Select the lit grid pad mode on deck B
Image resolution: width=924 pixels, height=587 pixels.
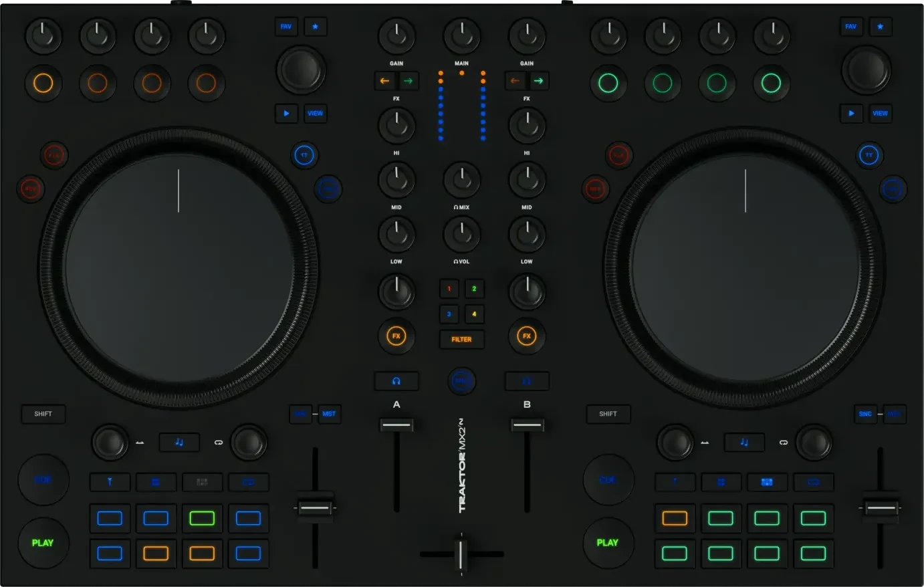point(767,482)
